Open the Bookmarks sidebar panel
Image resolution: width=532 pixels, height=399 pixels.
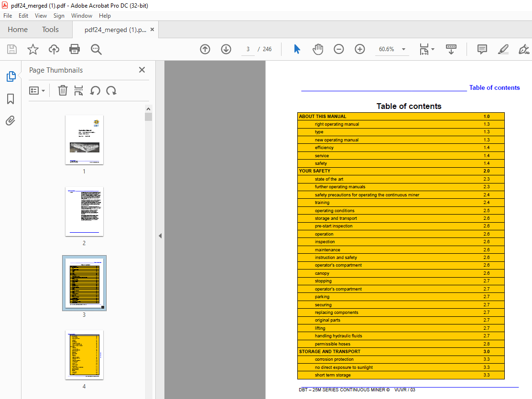pyautogui.click(x=10, y=99)
